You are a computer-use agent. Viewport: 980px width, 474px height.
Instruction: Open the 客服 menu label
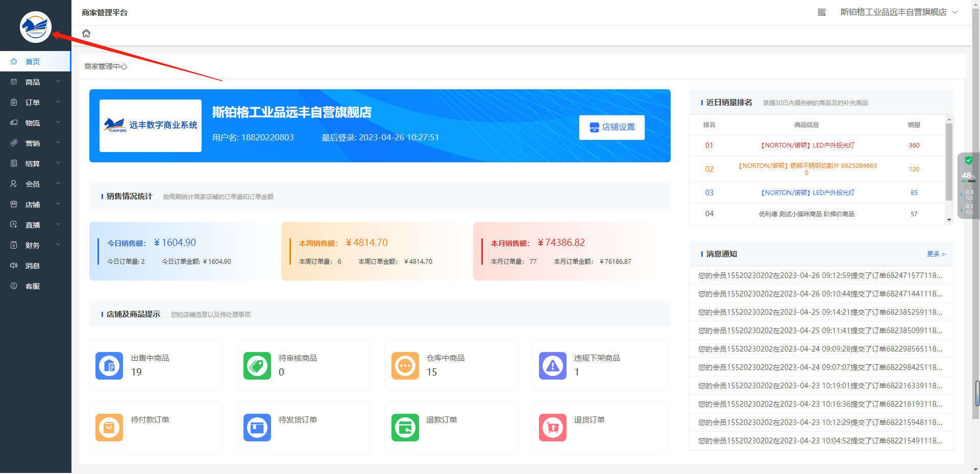point(33,286)
